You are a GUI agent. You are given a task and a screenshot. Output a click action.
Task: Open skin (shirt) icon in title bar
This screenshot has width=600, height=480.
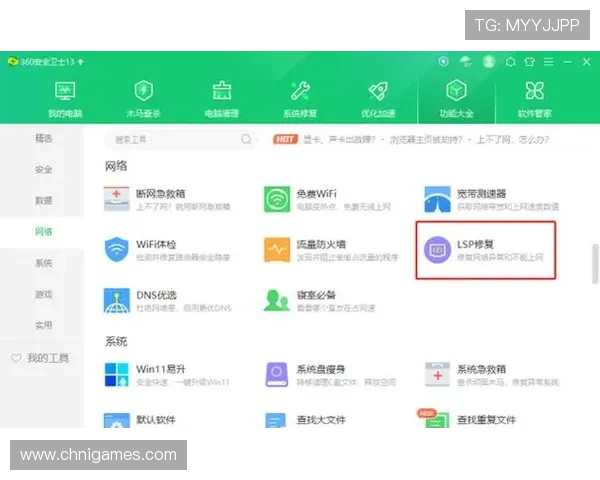click(x=529, y=62)
